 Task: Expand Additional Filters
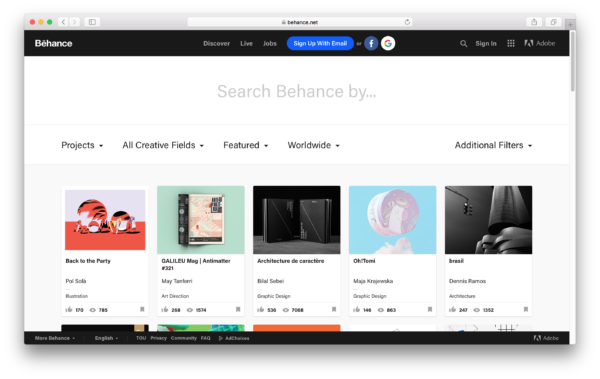[493, 145]
